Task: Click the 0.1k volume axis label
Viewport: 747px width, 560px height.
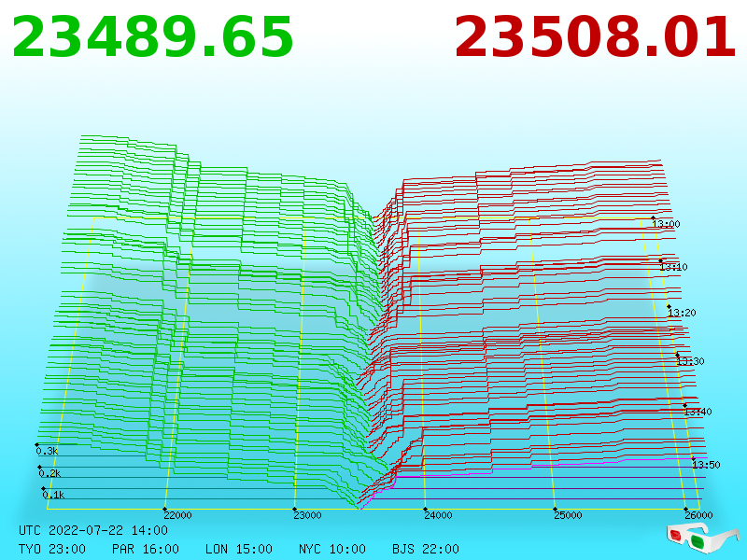Action: (53, 495)
